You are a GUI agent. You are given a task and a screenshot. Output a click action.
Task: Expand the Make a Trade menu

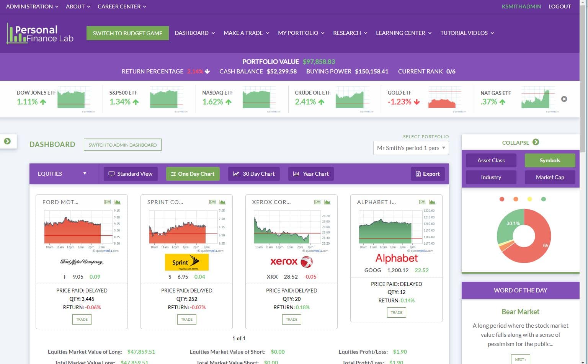(247, 33)
